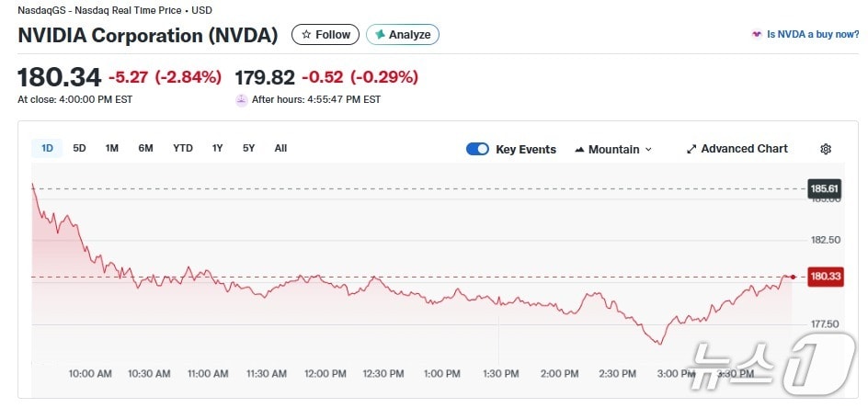The image size is (868, 408).
Task: Click the icon beside Is NVDA a buy now
Action: pyautogui.click(x=757, y=35)
